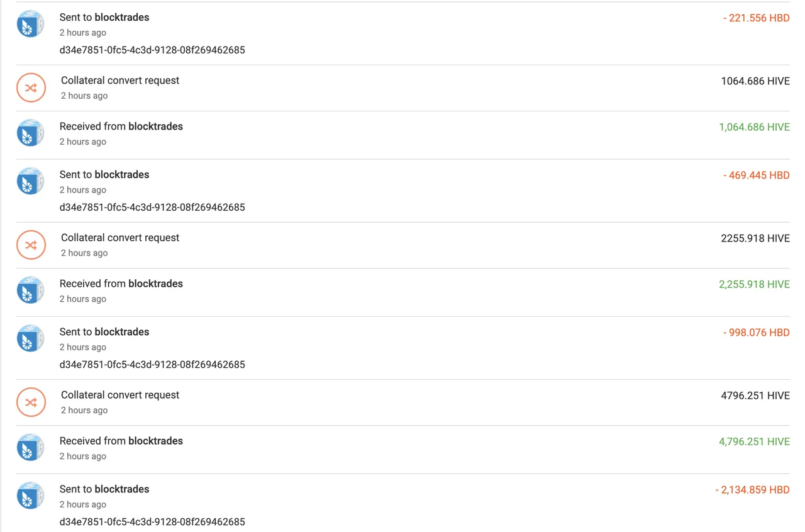Viewport: 805px width, 532px height.
Task: Open blocktrades link in 1,064.686 HIVE receipt
Action: pyautogui.click(x=155, y=126)
